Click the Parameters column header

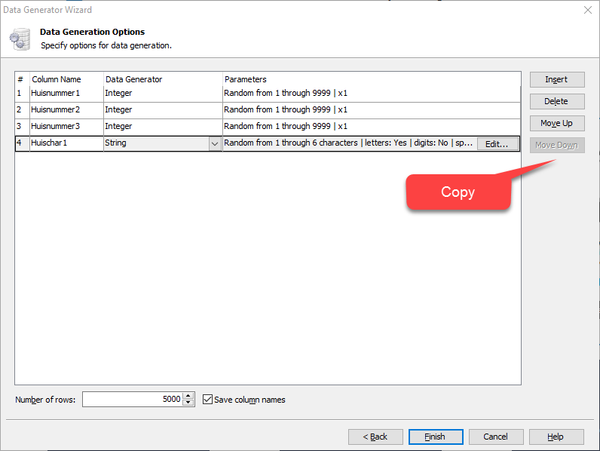[x=370, y=78]
